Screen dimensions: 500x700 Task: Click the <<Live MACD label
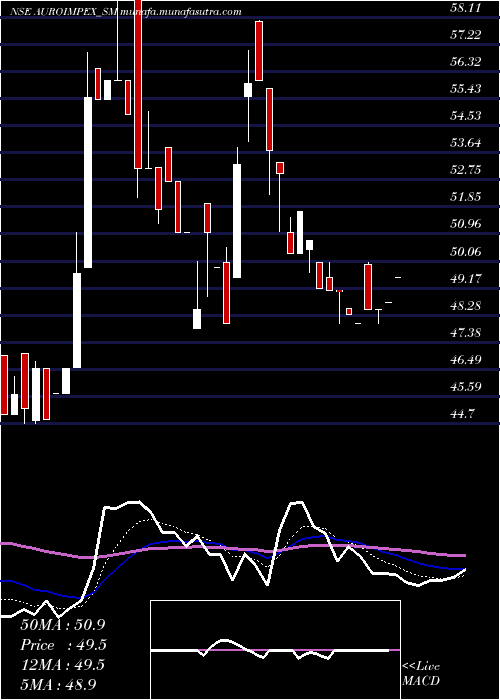pyautogui.click(x=421, y=674)
